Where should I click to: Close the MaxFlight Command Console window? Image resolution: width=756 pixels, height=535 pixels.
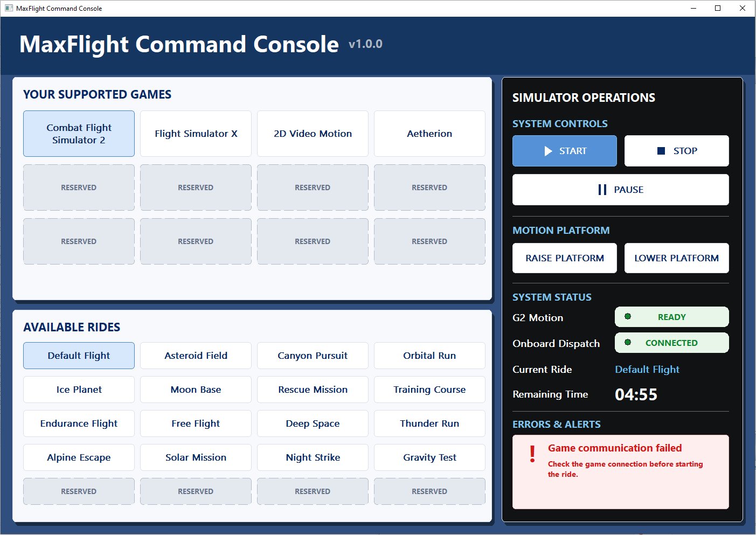point(743,8)
